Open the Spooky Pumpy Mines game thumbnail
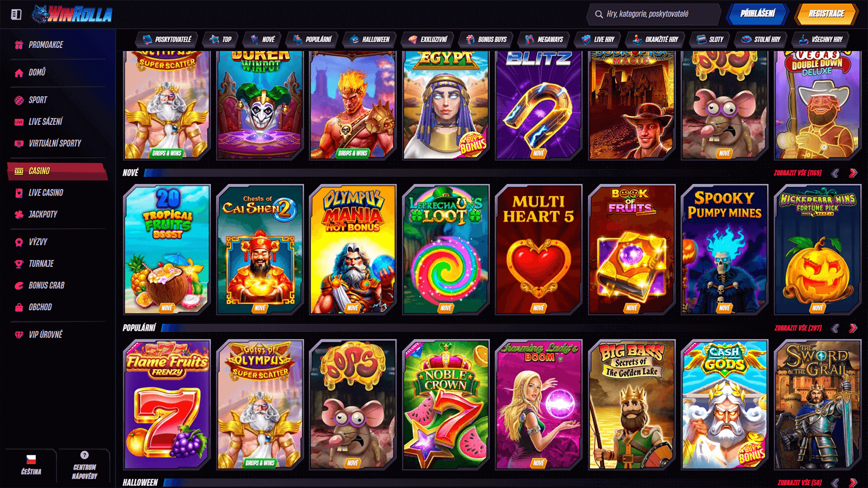Screen dimensions: 868x488 [725, 249]
